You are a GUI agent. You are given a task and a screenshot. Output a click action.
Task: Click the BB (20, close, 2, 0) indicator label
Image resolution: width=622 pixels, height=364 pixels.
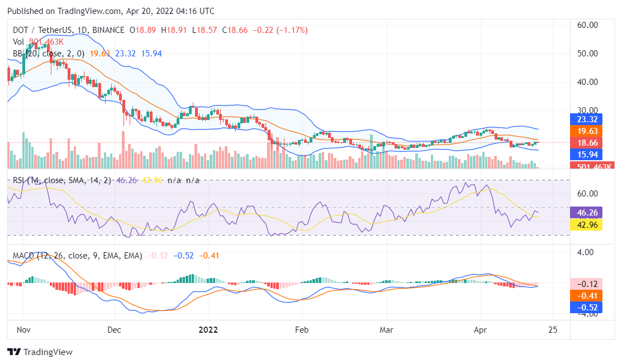[x=49, y=54]
